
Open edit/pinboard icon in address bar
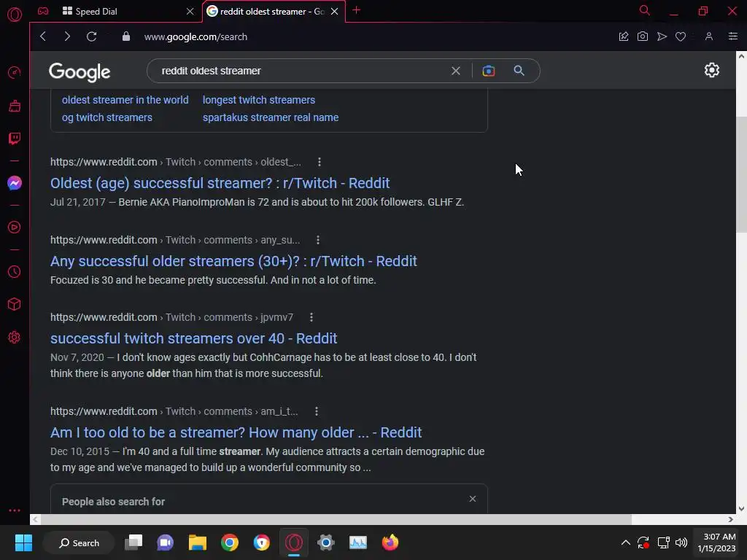624,36
